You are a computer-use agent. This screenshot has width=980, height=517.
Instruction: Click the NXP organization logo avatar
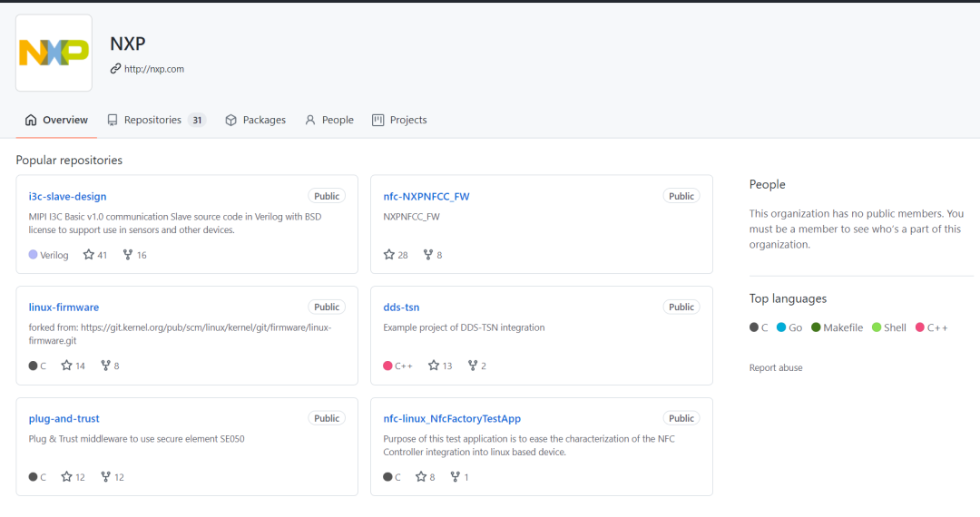pos(54,54)
